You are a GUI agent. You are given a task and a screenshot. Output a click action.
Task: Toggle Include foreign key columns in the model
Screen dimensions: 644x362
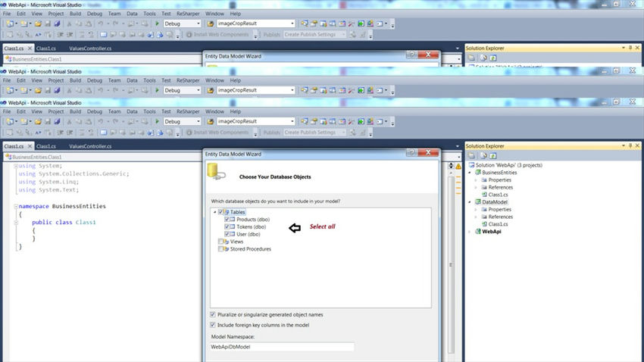(x=213, y=325)
